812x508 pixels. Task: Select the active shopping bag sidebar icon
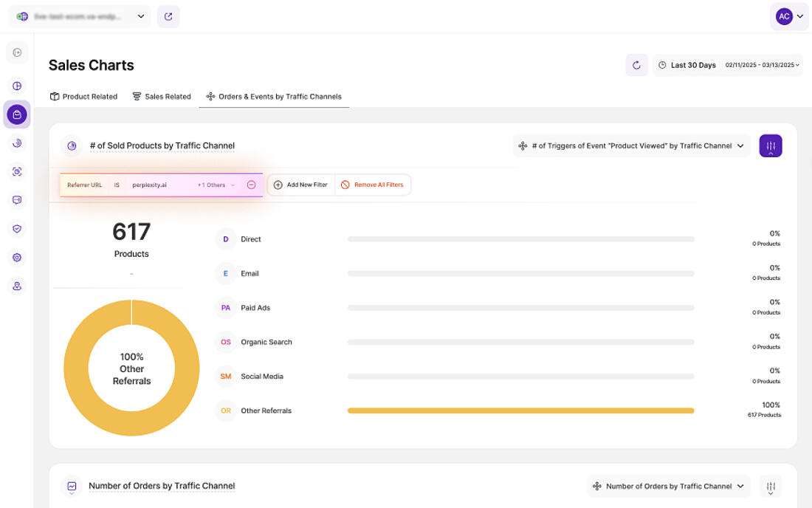(x=17, y=114)
